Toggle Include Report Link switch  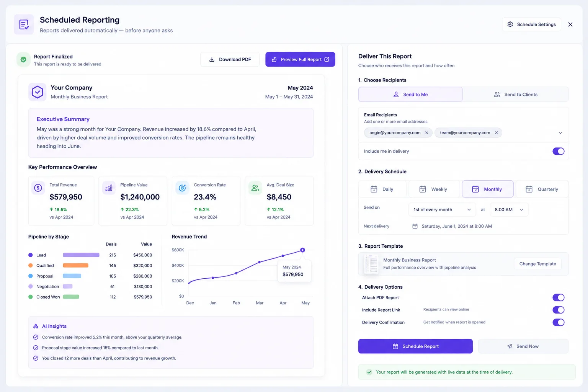pyautogui.click(x=559, y=310)
